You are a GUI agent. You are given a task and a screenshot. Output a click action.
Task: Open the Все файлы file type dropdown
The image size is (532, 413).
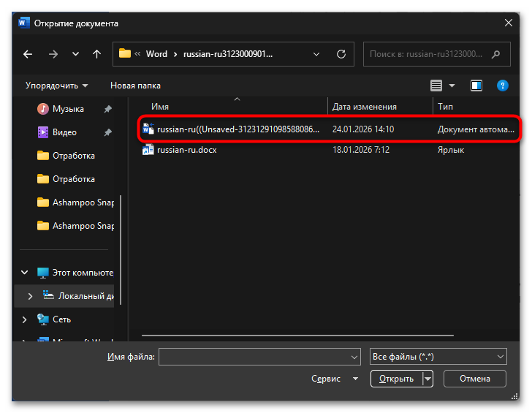point(438,357)
